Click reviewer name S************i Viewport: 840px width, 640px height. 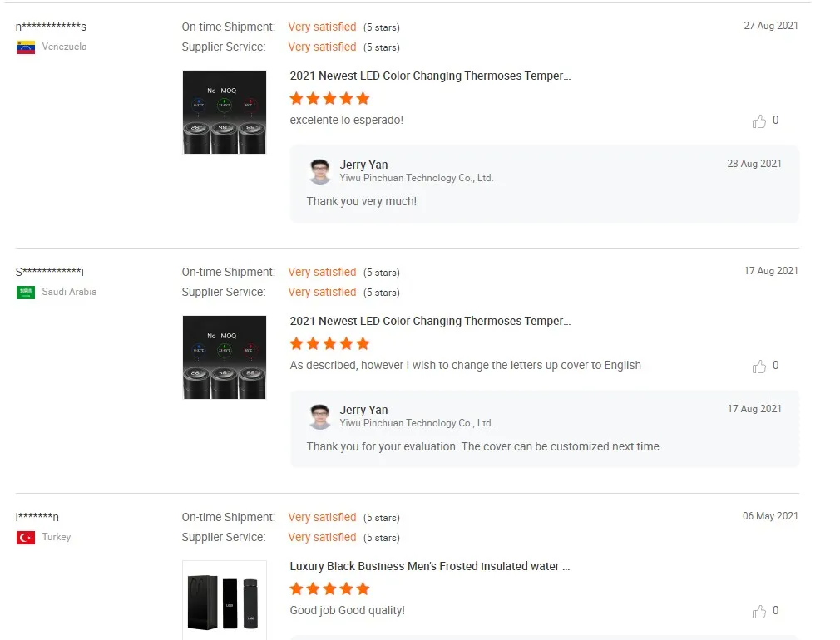(50, 272)
